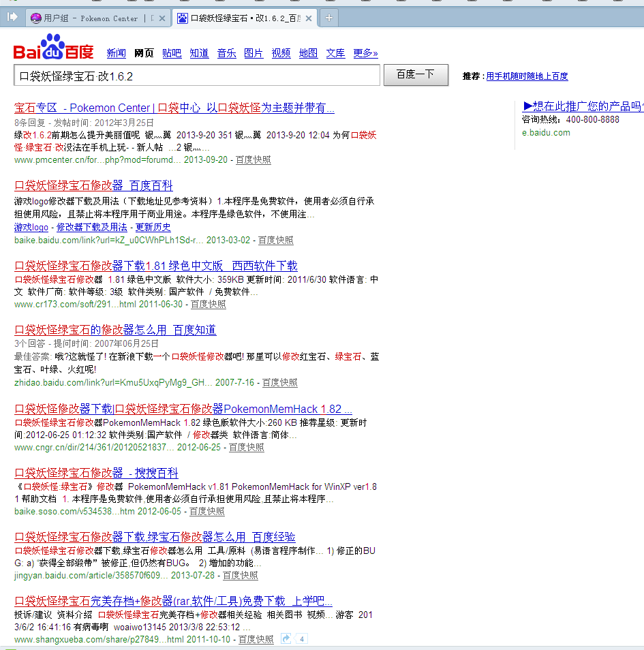Close the 口袋妖怪绿宝石 Baidu tab
Viewport: 644px width, 650px height.
[x=309, y=18]
